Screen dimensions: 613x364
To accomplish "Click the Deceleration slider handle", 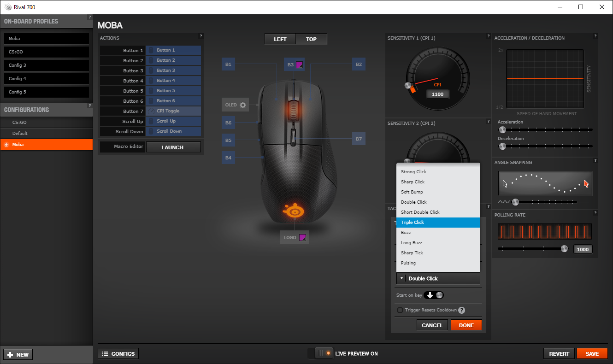I will point(502,147).
